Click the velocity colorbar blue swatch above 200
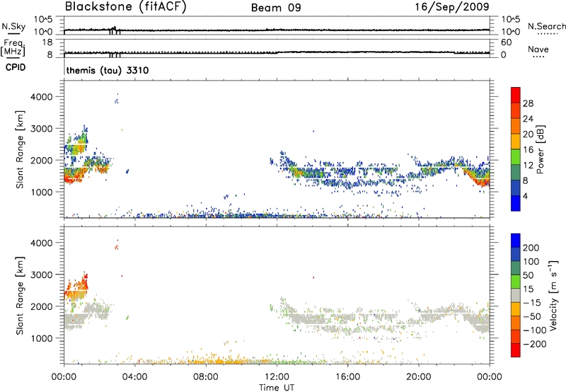Screen dimensions: 566x392 point(516,241)
